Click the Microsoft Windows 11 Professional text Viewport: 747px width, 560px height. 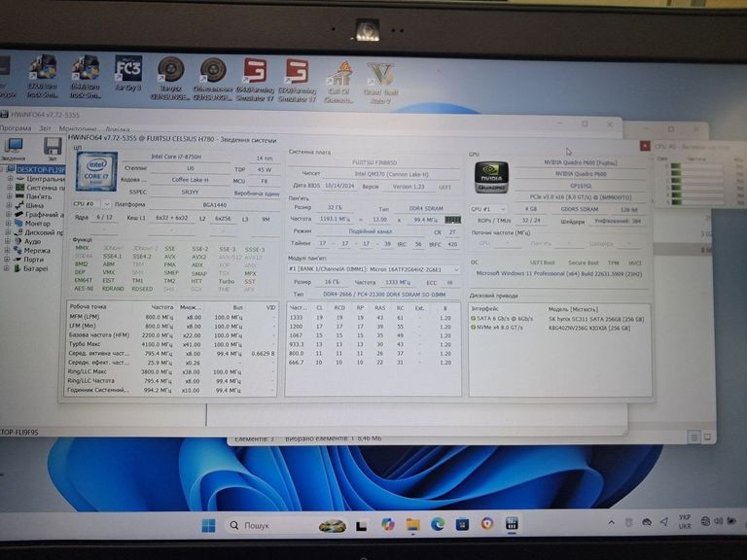pos(559,274)
